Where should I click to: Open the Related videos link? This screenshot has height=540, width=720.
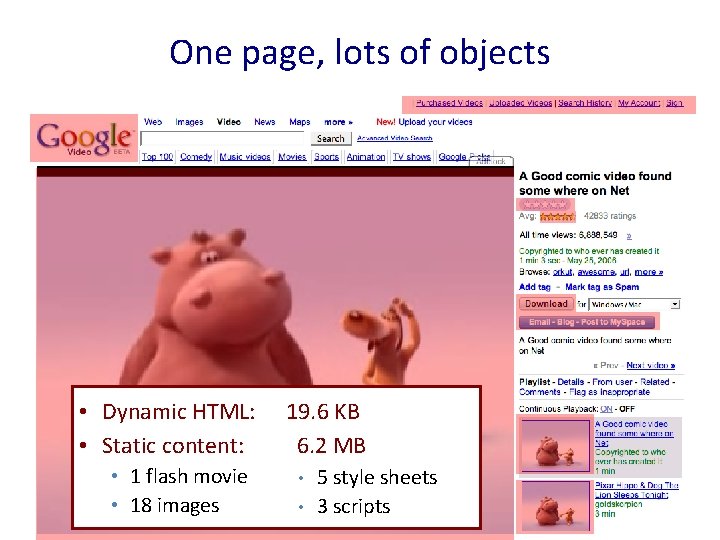tap(655, 382)
